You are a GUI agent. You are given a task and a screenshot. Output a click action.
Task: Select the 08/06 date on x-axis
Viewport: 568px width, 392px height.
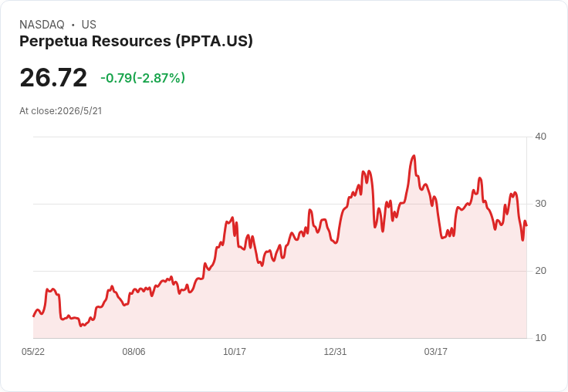tap(134, 351)
